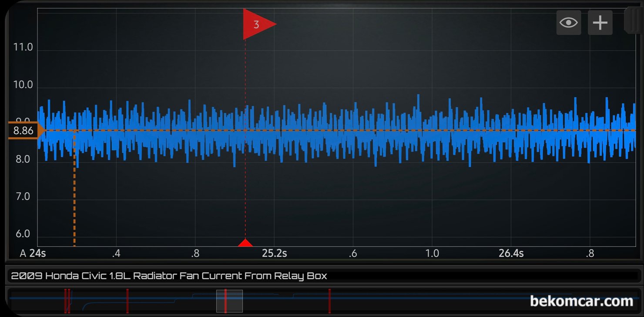Click third red marker in overview strip

click(x=127, y=301)
